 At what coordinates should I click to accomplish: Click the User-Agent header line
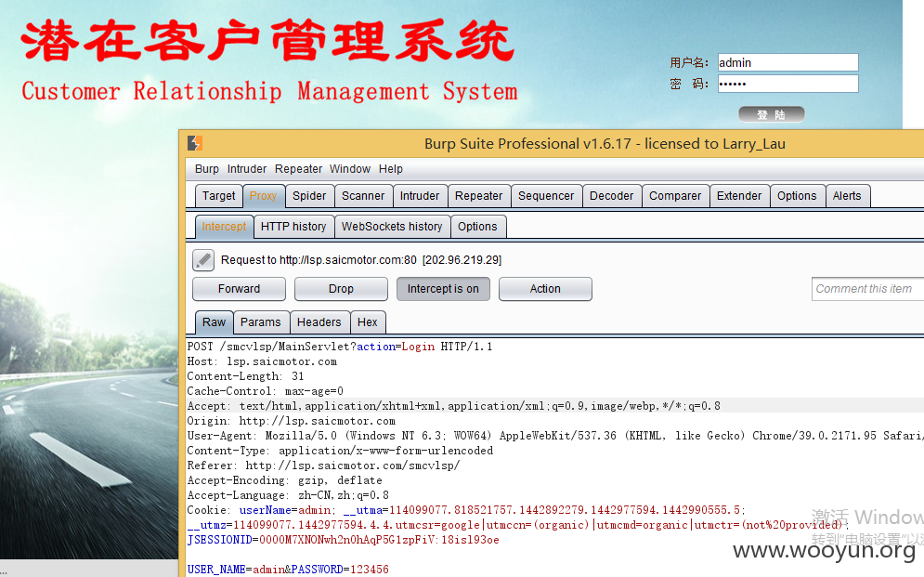[x=555, y=436]
